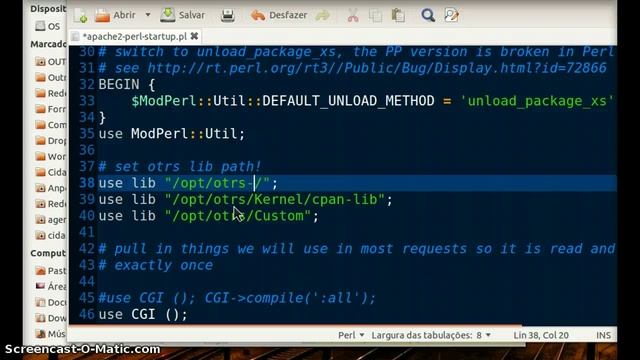Click the 'use ModPerl::Util;' line
Screen dimensions: 640x360
(x=171, y=134)
